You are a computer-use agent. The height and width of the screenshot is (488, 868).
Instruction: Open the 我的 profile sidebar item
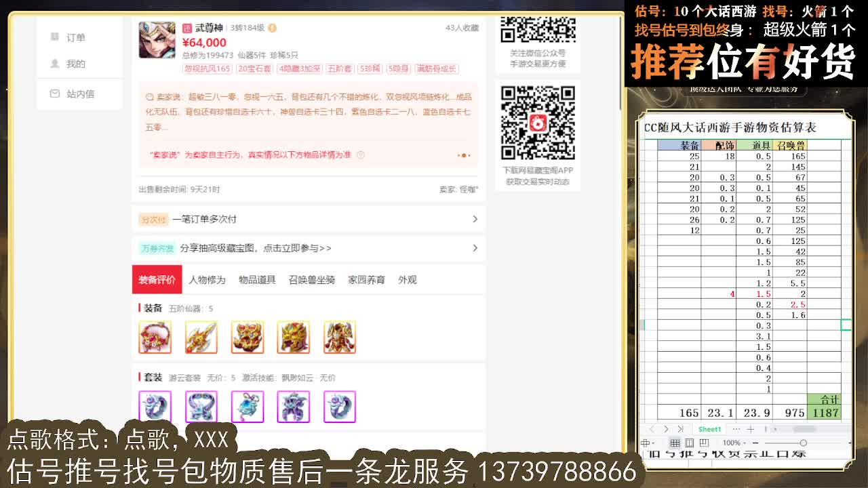[x=68, y=64]
